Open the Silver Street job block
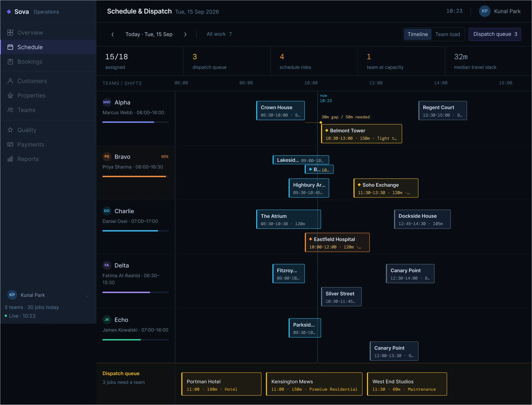Viewport: 532px width, 405px height. [341, 297]
